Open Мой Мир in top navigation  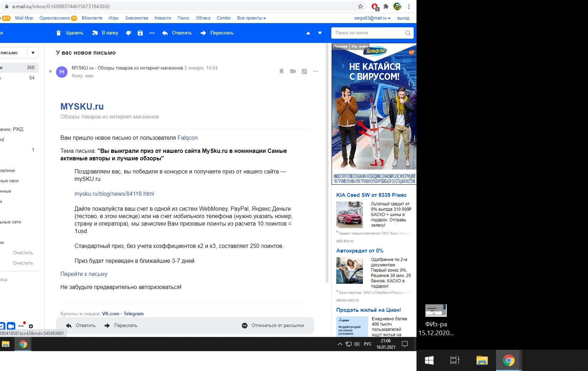[x=24, y=18]
